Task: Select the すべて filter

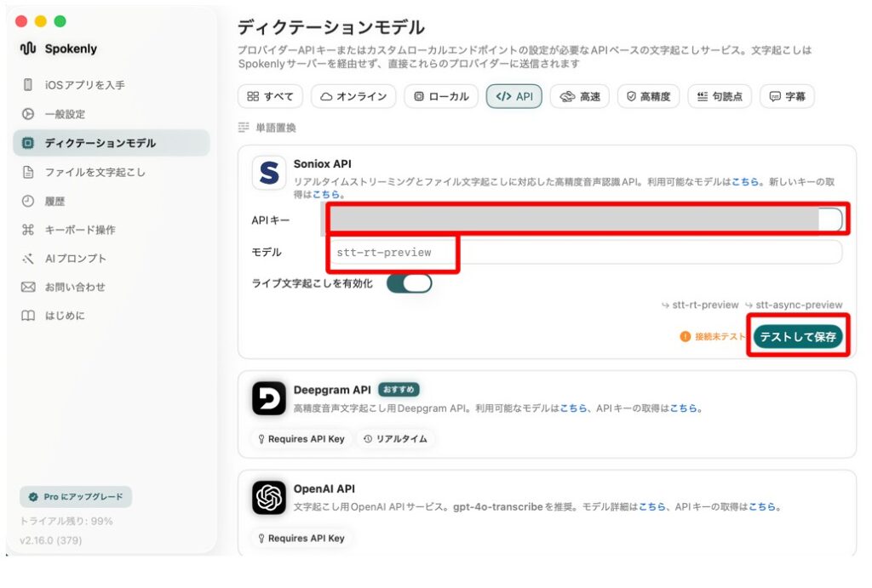Action: [270, 97]
